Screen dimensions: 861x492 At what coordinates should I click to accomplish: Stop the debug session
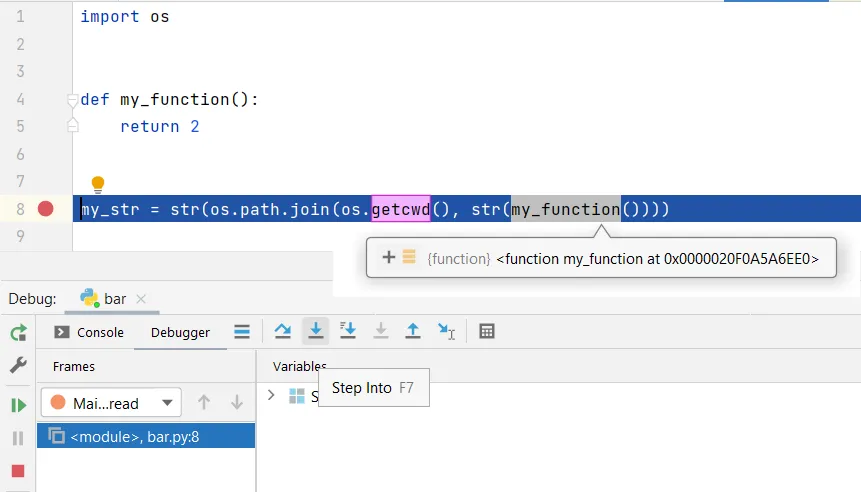point(18,471)
